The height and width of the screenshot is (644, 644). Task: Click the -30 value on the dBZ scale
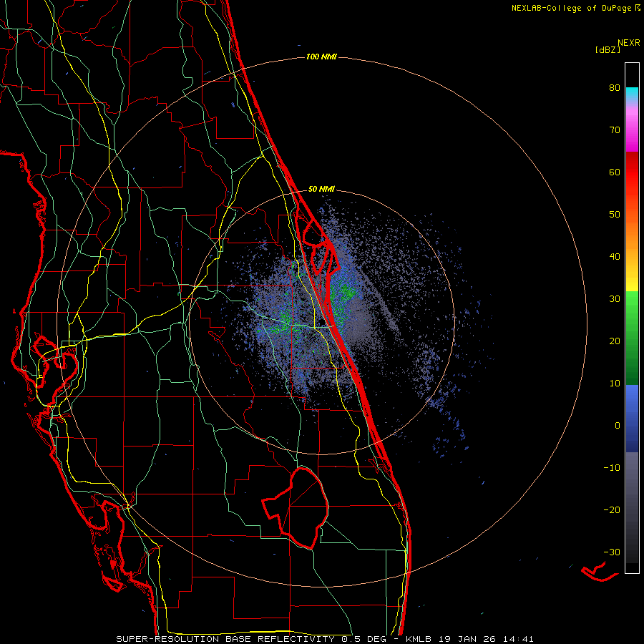(612, 552)
